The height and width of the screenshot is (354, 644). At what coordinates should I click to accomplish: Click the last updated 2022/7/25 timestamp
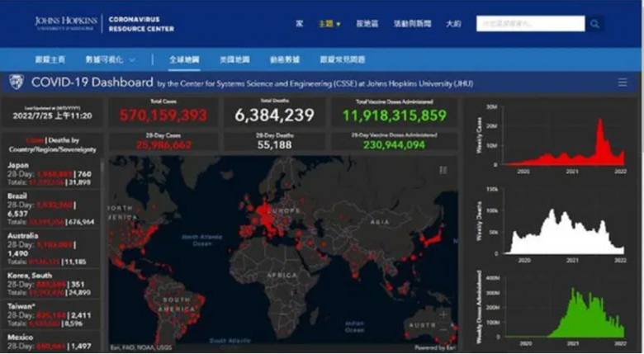coord(52,116)
